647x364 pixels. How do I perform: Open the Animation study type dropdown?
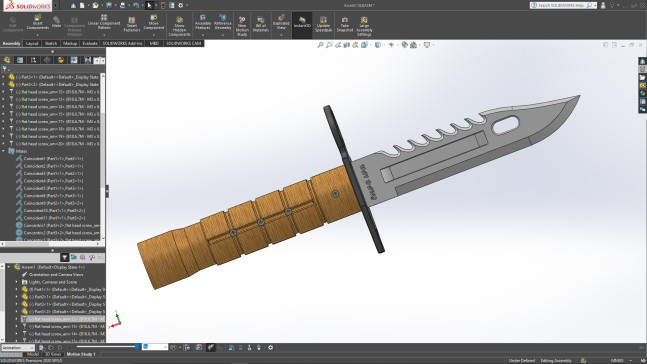click(x=18, y=347)
